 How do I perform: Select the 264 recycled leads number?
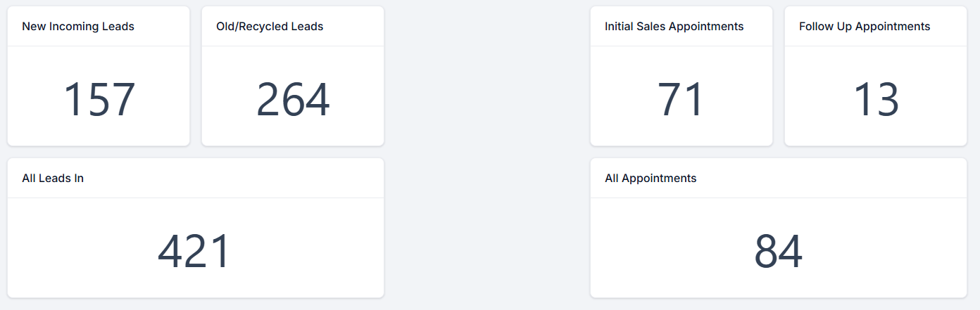[x=293, y=100]
